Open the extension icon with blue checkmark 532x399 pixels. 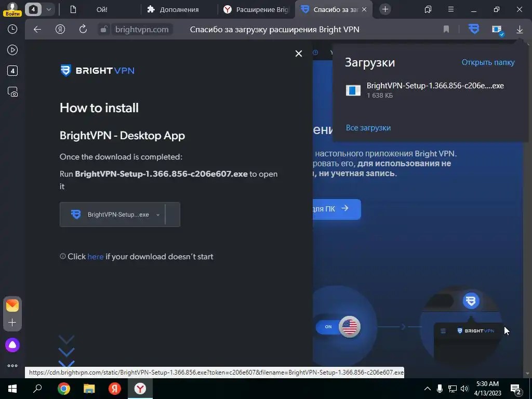pyautogui.click(x=498, y=30)
